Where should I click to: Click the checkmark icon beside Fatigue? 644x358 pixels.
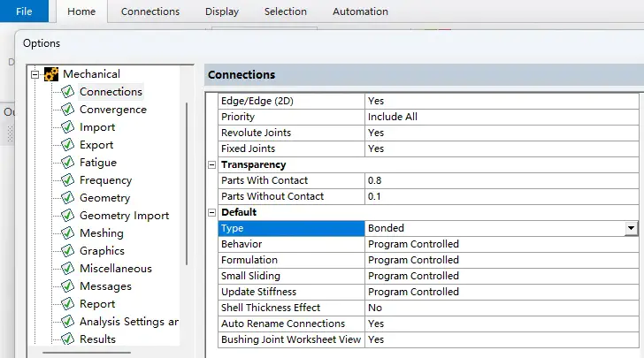[x=68, y=162]
